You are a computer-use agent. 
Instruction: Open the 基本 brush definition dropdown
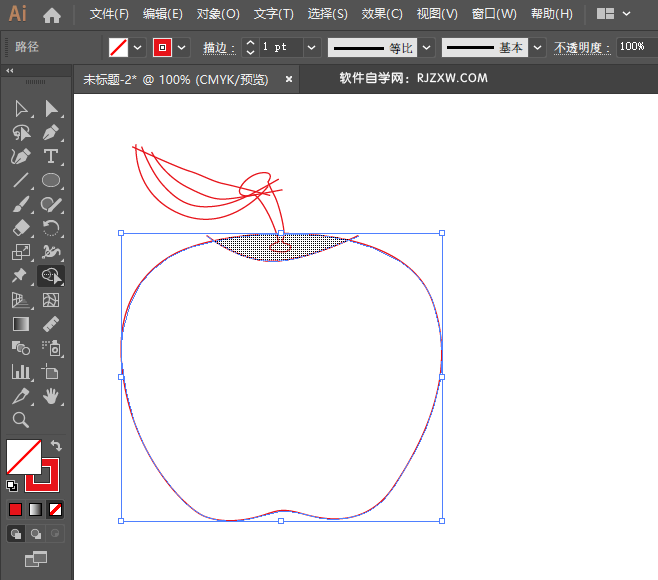[x=538, y=47]
